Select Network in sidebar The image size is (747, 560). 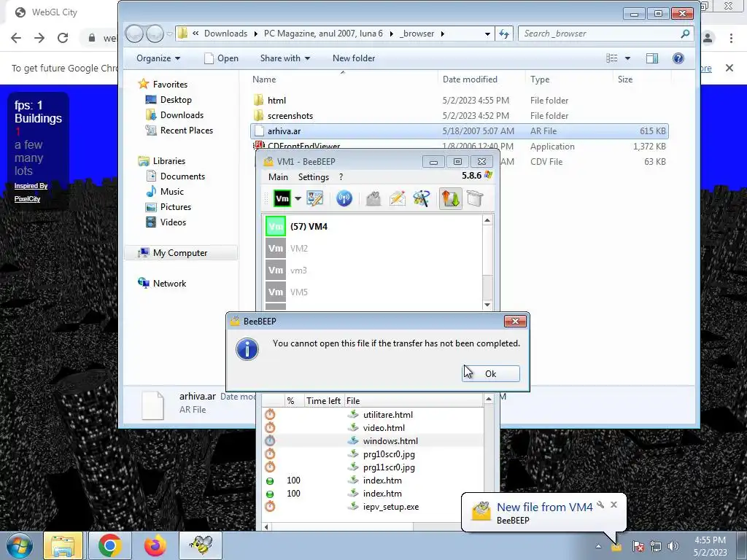[x=169, y=284]
